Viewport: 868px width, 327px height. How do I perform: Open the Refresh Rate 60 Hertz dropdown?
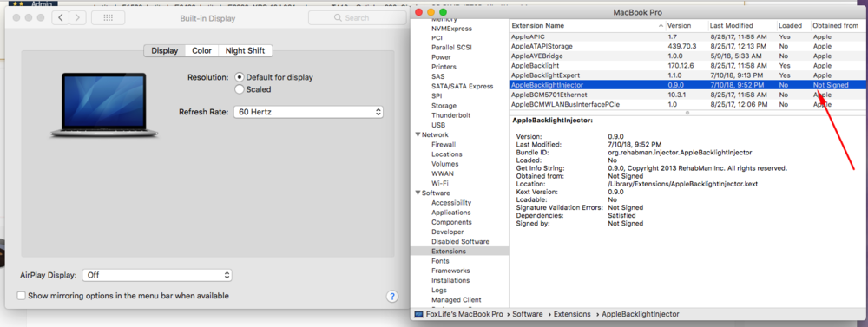point(308,112)
